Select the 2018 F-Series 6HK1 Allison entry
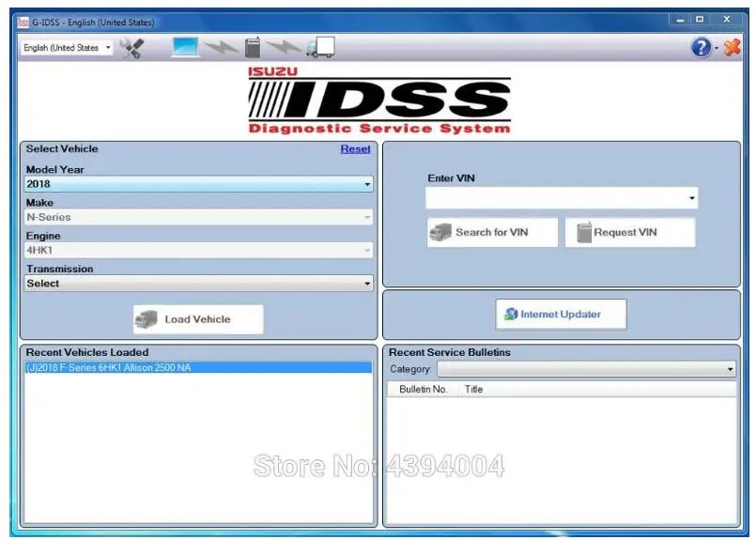 pyautogui.click(x=199, y=367)
